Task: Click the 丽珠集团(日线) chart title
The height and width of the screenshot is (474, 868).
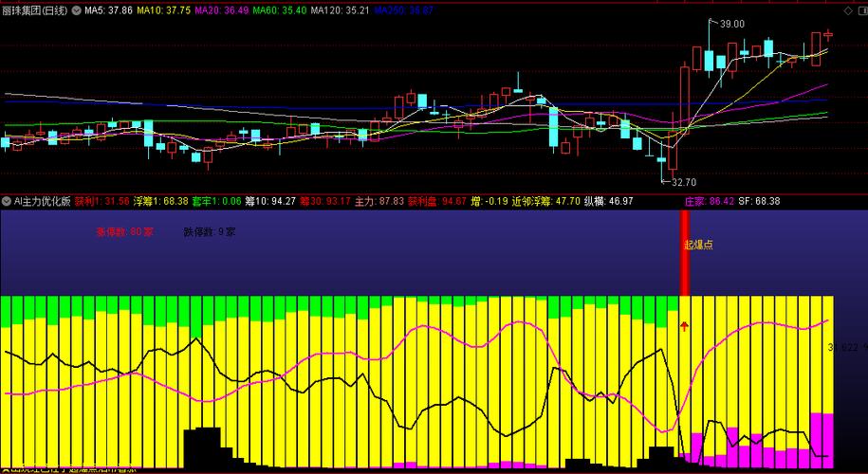Action: (34, 10)
